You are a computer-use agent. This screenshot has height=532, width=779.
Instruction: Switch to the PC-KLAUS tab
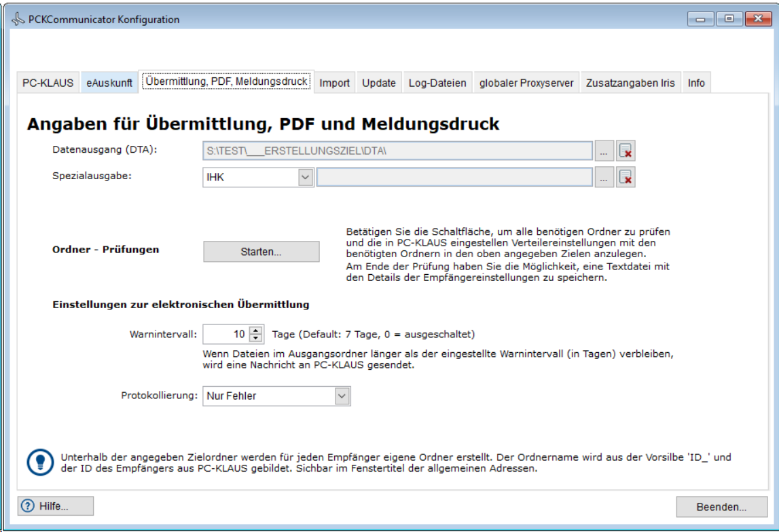[x=48, y=83]
